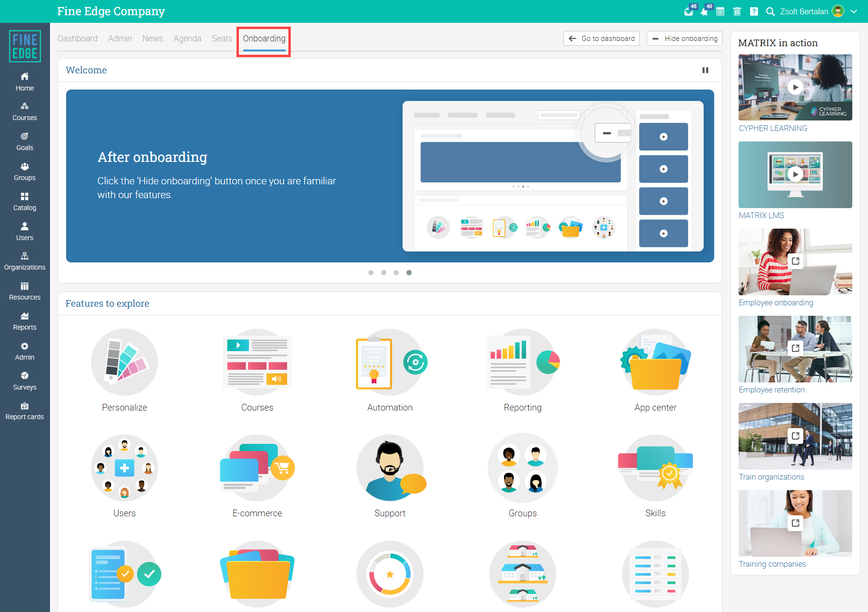Switch to the Admin tab
The image size is (868, 612).
[120, 39]
